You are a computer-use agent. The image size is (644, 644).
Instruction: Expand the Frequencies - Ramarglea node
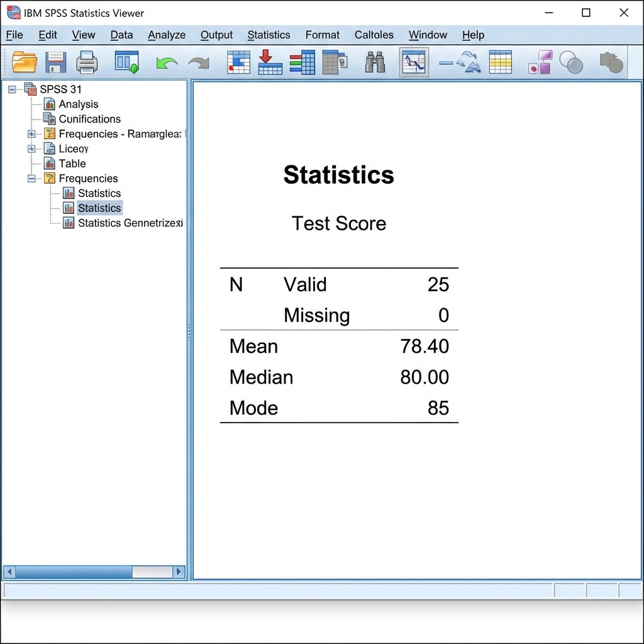pos(31,134)
